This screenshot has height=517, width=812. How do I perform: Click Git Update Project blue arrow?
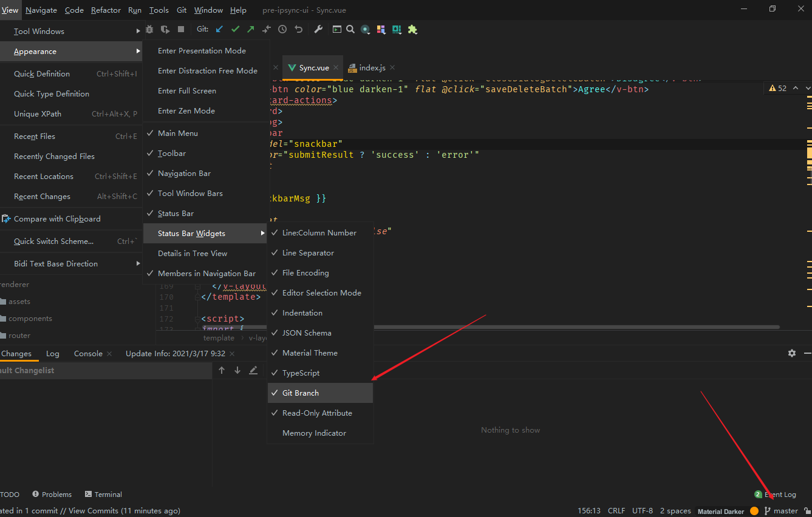(220, 29)
